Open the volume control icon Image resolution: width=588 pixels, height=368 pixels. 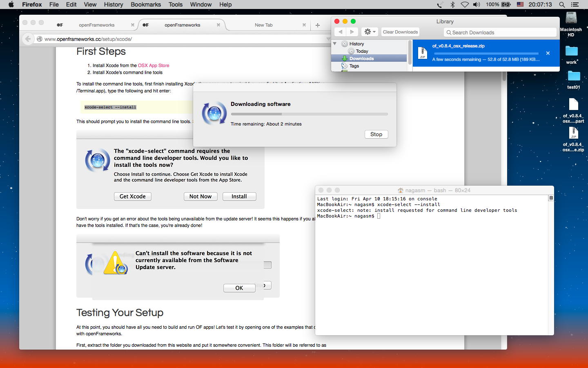pyautogui.click(x=477, y=4)
